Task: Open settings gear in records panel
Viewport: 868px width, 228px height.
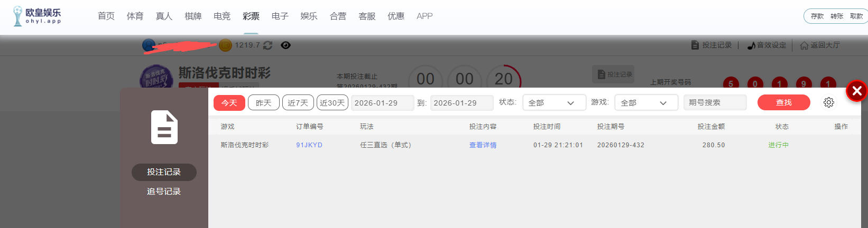Action: [828, 102]
